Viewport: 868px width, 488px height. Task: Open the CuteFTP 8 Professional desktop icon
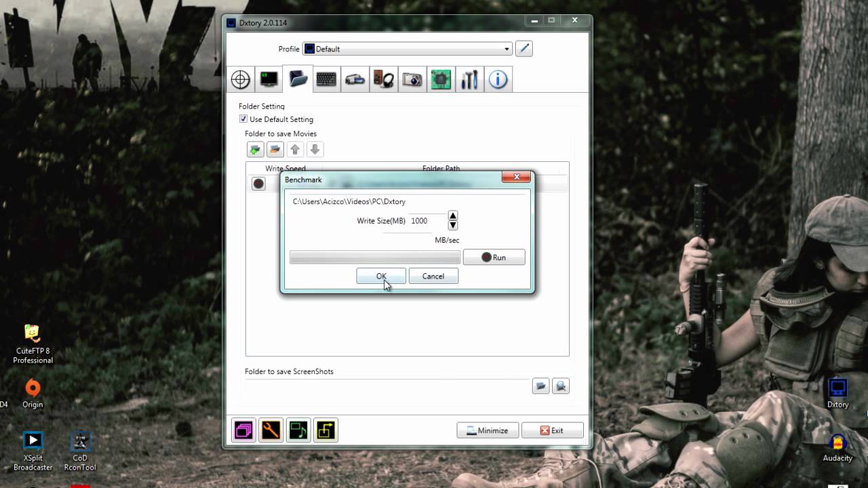coord(33,344)
